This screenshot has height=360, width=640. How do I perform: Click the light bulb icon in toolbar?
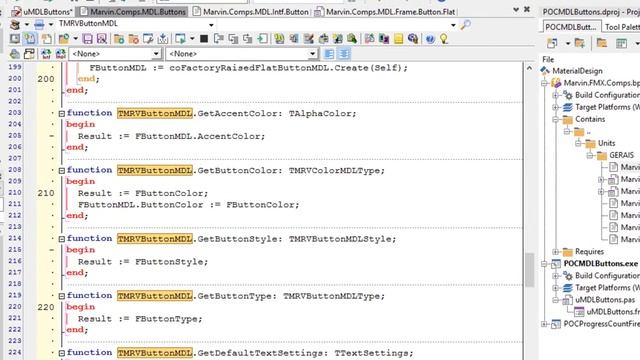(444, 39)
